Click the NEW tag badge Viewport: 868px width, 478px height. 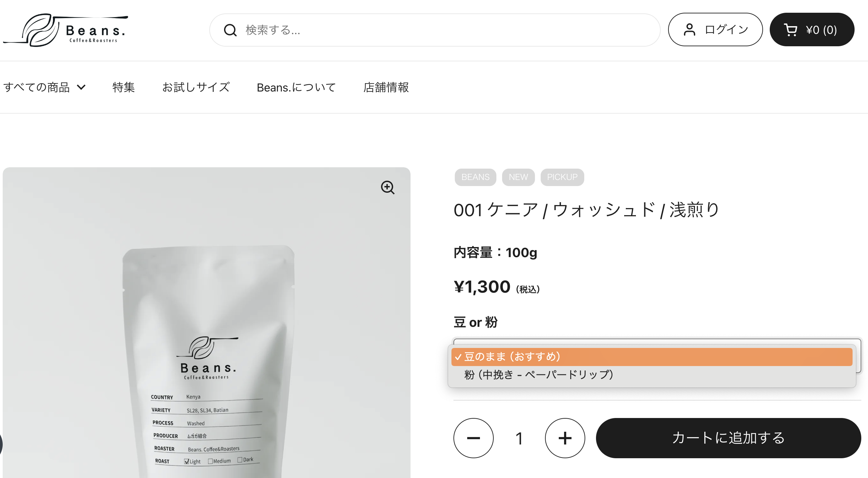click(518, 177)
